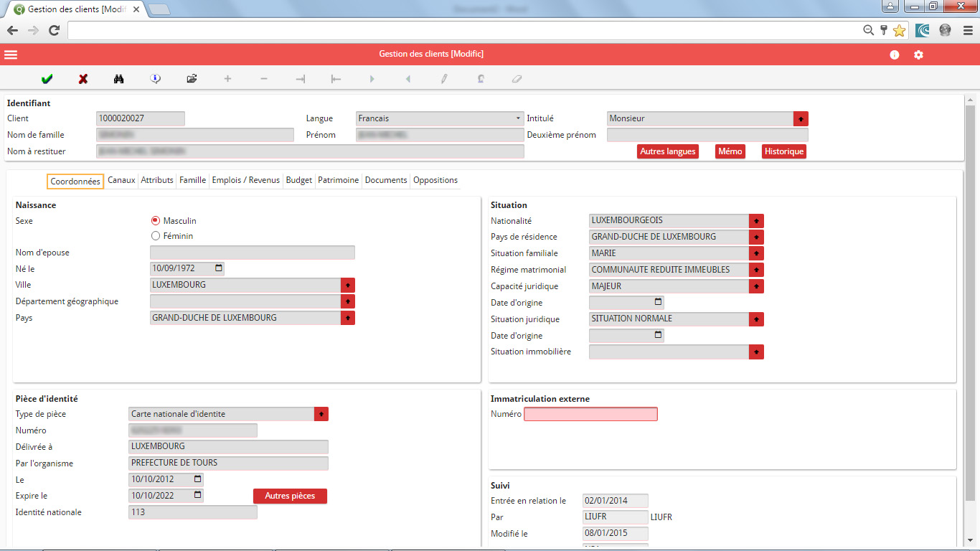Click the go-to-first record arrow icon
The width and height of the screenshot is (980, 551).
(x=336, y=79)
